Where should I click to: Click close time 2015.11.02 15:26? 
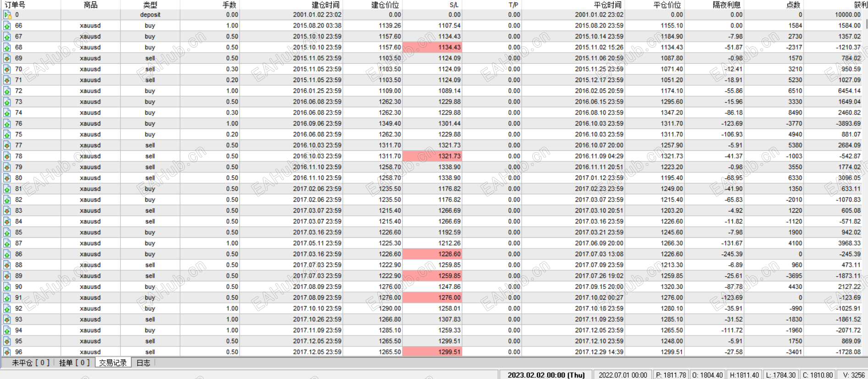599,47
